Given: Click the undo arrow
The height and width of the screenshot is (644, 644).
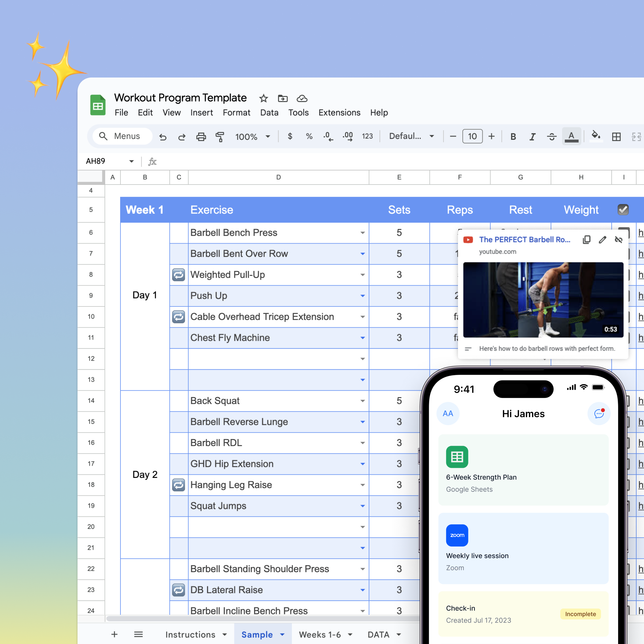Looking at the screenshot, I should [x=163, y=137].
